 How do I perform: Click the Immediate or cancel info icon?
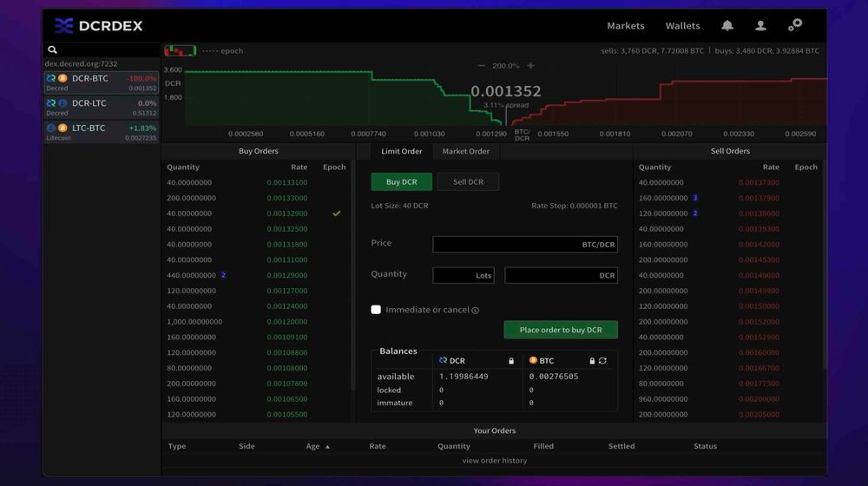click(x=475, y=311)
